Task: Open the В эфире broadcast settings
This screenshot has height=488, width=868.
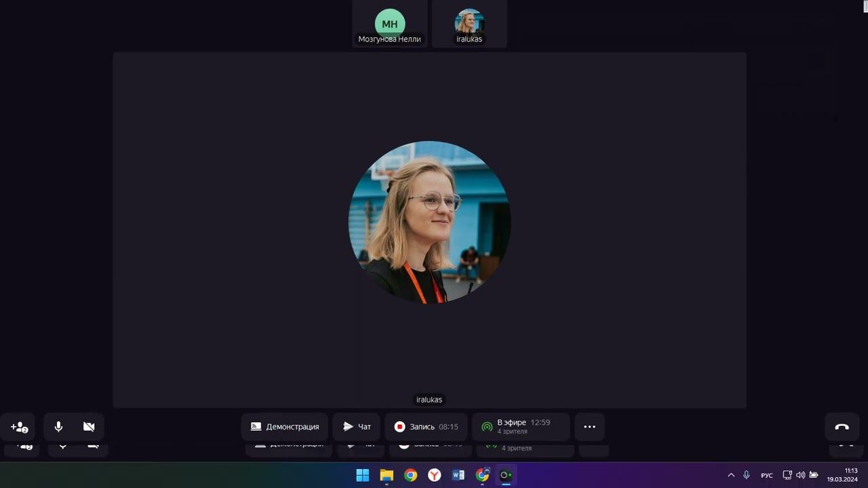Action: coord(521,427)
